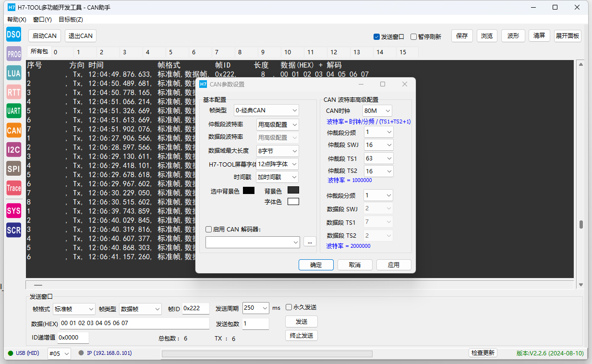This screenshot has height=364, width=592.
Task: Open the CAN decoder file dropdown
Action: point(253,243)
